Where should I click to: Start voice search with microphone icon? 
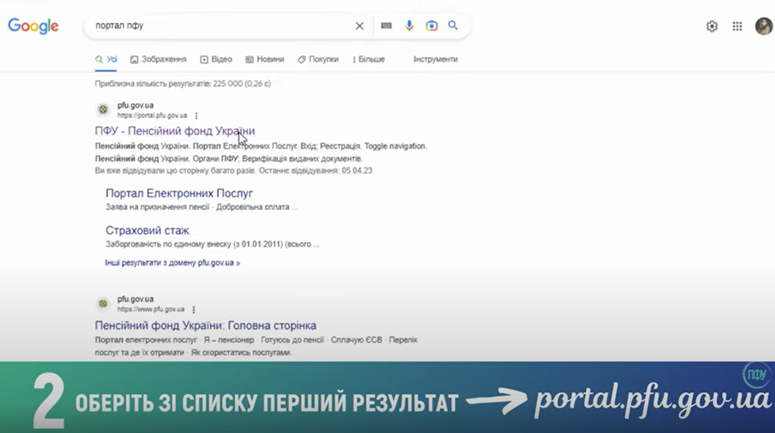[409, 26]
